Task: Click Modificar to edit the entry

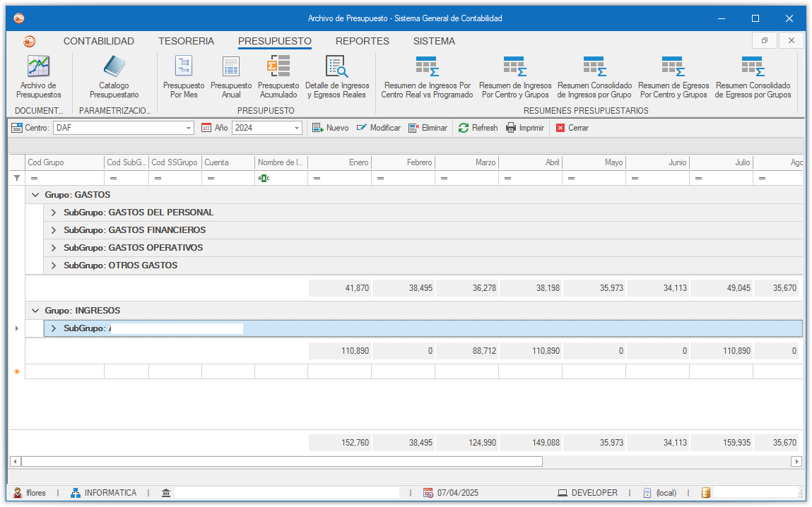Action: [x=379, y=128]
